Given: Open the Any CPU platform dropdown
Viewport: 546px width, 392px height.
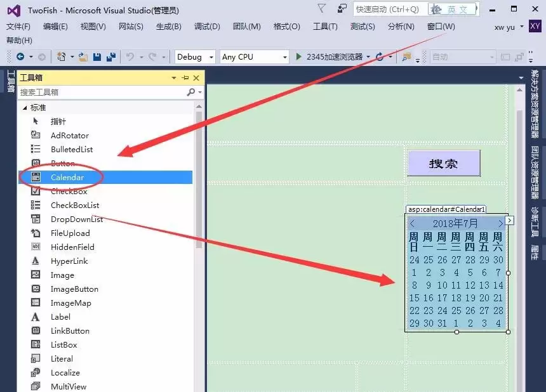Looking at the screenshot, I should coord(254,56).
